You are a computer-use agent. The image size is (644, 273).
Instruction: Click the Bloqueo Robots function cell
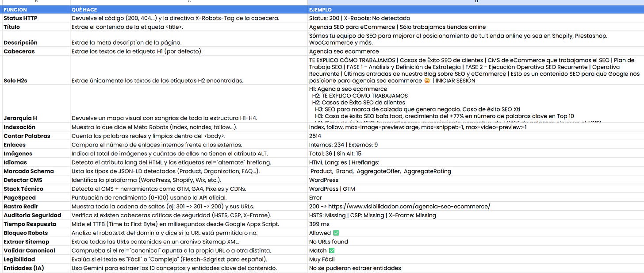click(x=35, y=233)
